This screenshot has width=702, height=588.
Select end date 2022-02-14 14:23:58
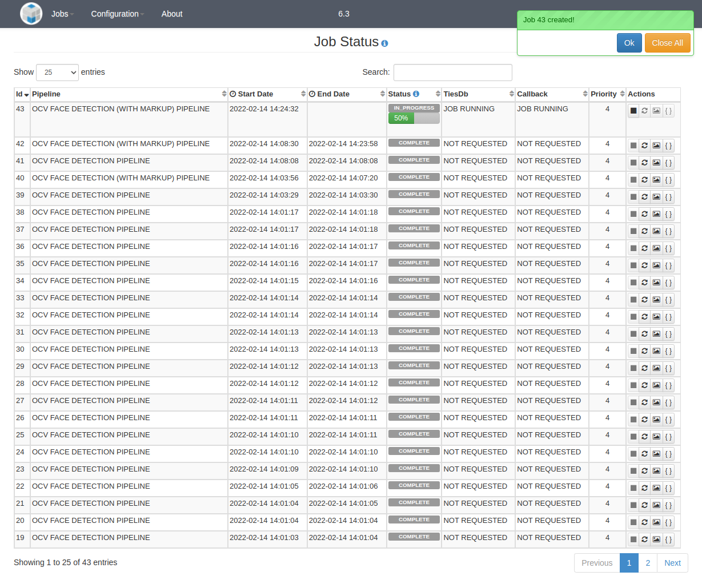(343, 144)
